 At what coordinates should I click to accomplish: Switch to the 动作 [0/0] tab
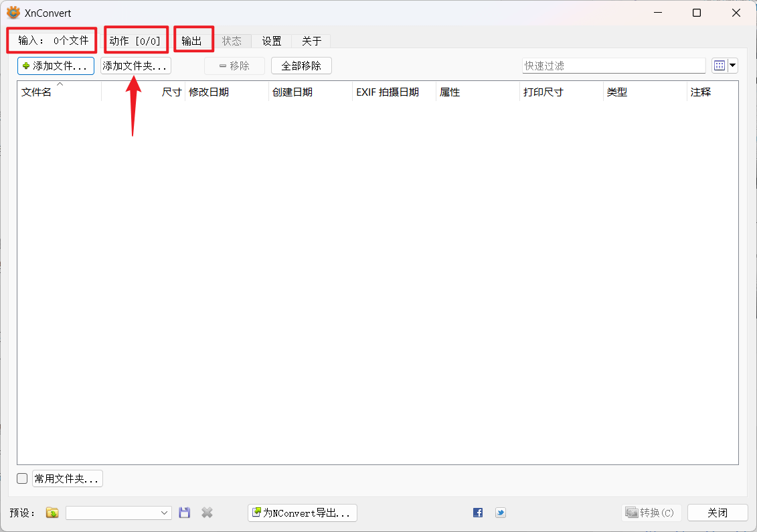click(135, 41)
